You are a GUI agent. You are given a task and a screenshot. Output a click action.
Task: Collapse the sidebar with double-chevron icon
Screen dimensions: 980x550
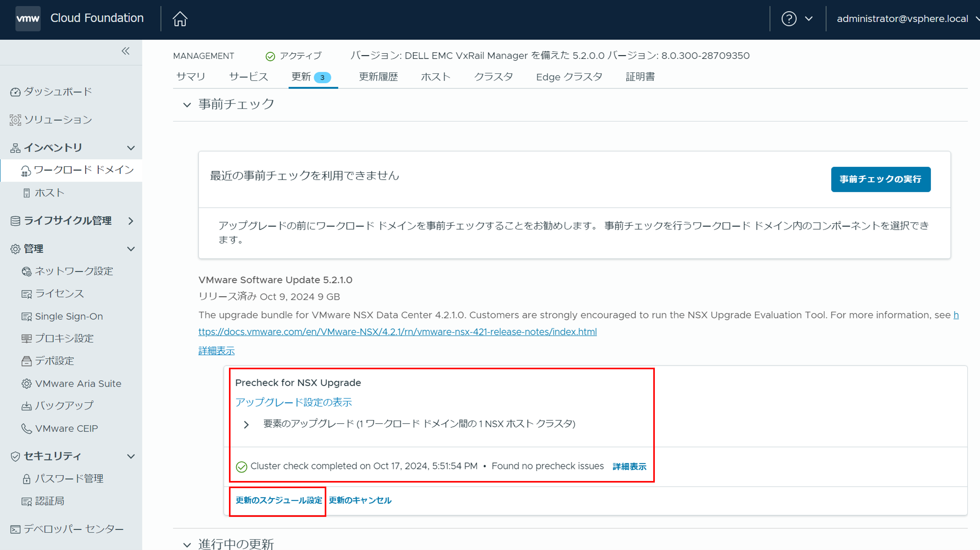click(126, 51)
